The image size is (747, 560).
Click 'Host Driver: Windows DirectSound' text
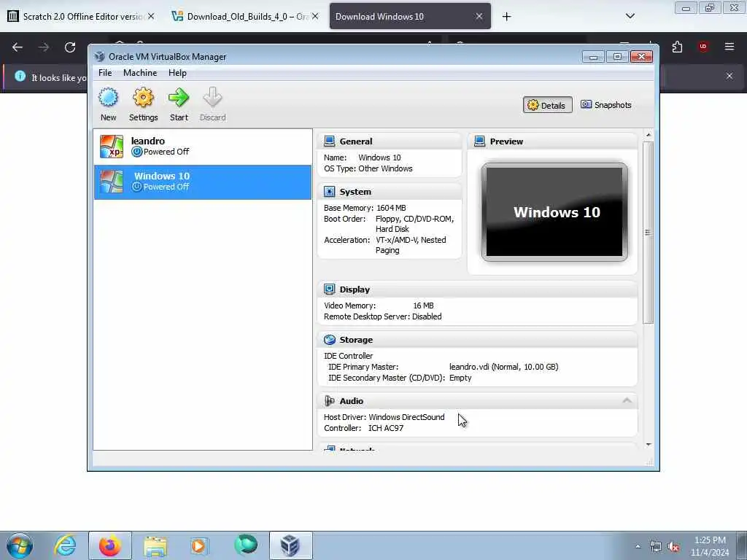[x=384, y=417]
